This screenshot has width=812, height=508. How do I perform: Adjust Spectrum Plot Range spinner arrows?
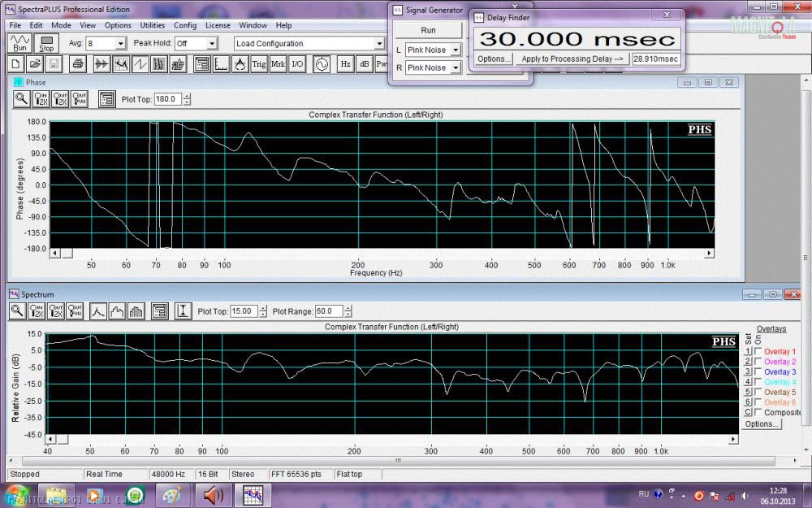[348, 311]
